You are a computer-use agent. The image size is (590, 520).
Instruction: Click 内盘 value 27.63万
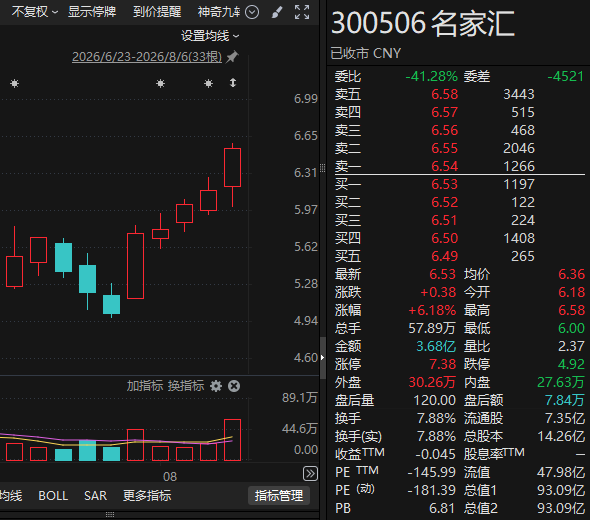click(x=561, y=382)
